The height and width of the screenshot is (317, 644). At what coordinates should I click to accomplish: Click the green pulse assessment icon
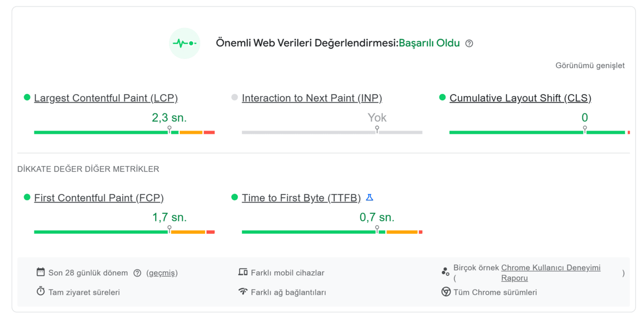pyautogui.click(x=185, y=43)
